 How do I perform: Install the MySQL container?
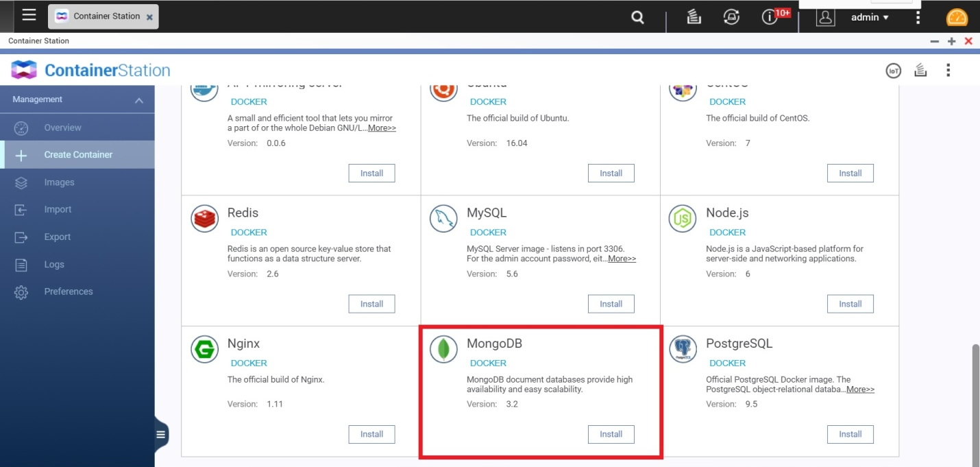pos(611,304)
